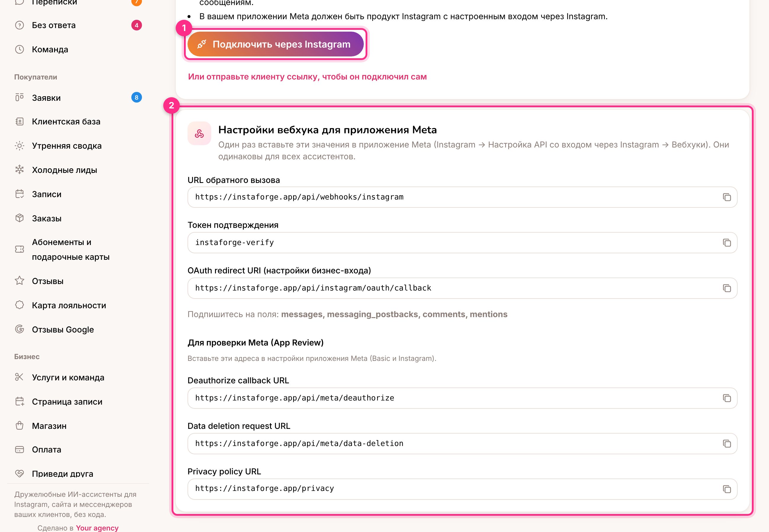This screenshot has height=532, width=769.
Task: Click the Без ответа badge showing 4
Action: pyautogui.click(x=136, y=25)
